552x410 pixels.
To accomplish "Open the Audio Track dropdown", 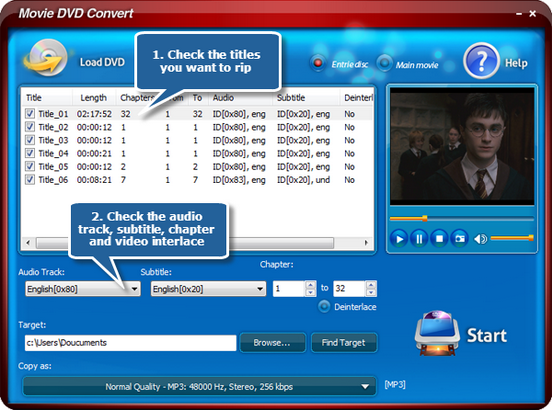I will (x=83, y=289).
